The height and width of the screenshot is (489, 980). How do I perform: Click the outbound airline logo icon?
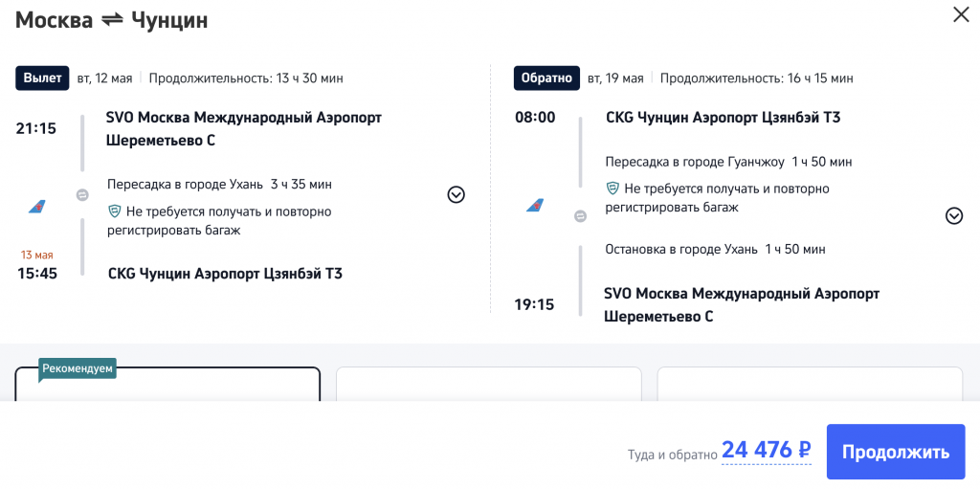35,206
